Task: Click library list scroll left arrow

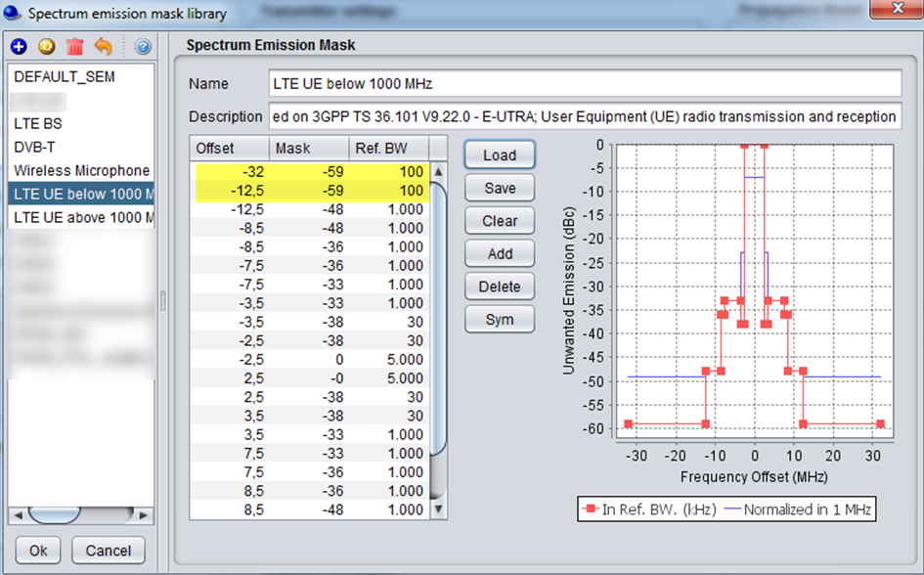Action: [x=19, y=515]
